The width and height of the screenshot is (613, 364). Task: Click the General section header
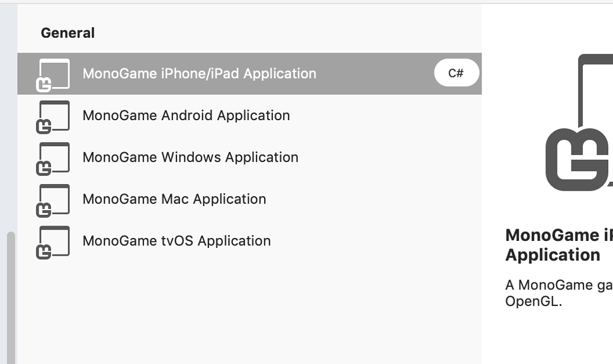pos(68,33)
